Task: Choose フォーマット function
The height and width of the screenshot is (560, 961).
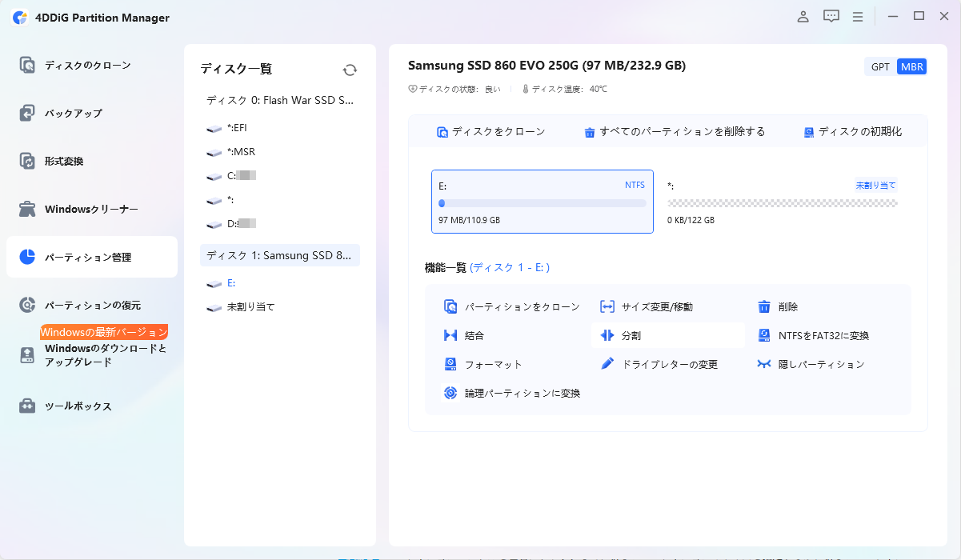Action: tap(483, 364)
